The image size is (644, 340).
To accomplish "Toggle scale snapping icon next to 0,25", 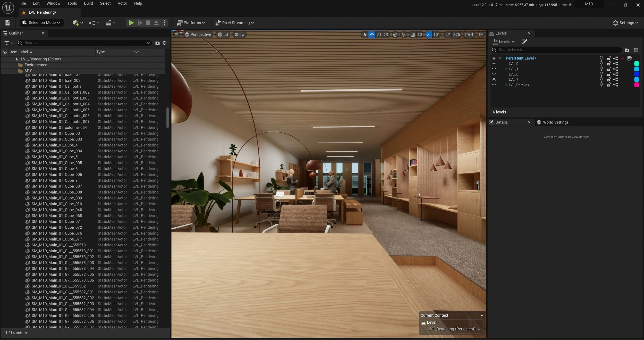I will point(448,35).
